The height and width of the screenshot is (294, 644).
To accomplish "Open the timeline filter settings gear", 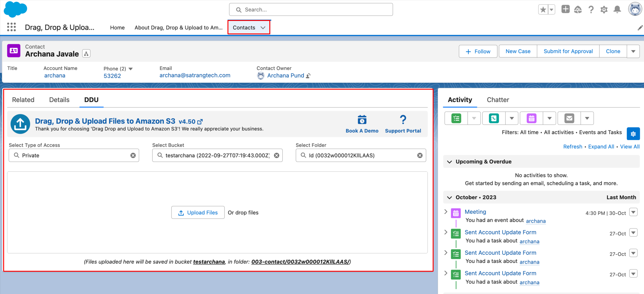I will tap(633, 134).
